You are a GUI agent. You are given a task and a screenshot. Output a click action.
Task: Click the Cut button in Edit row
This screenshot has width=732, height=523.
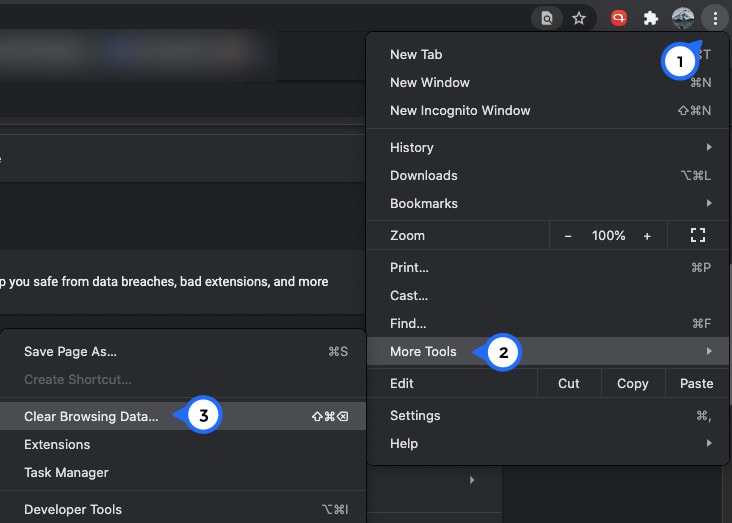tap(568, 383)
